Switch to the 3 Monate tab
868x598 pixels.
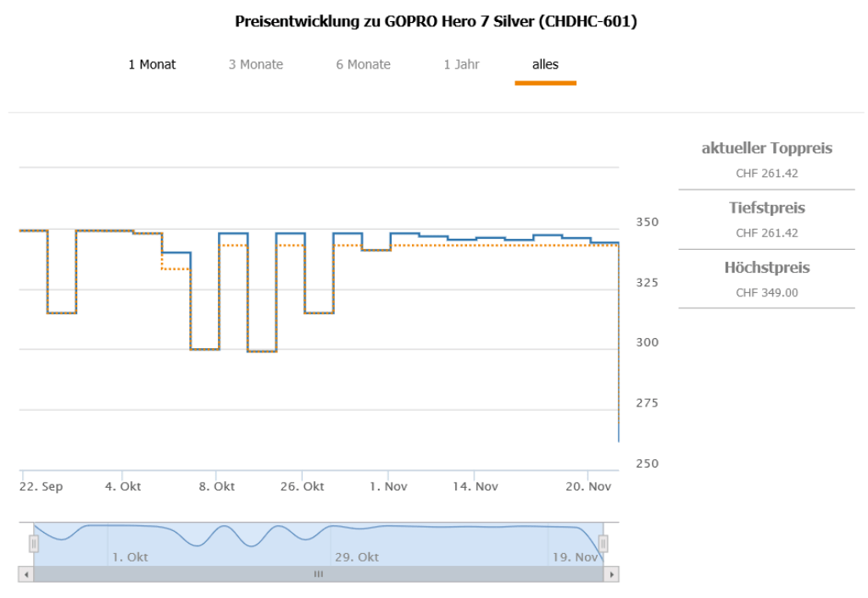pos(256,64)
